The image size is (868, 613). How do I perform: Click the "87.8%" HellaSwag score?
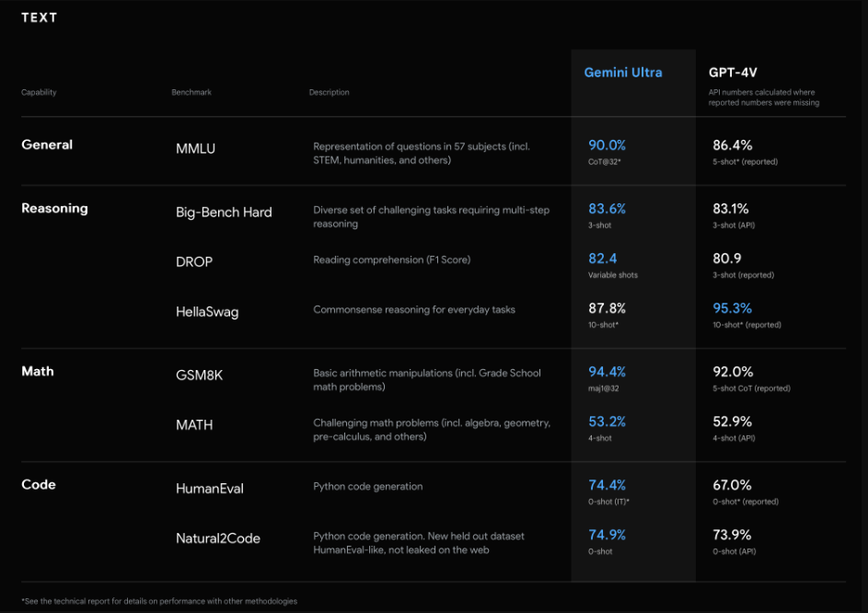607,308
